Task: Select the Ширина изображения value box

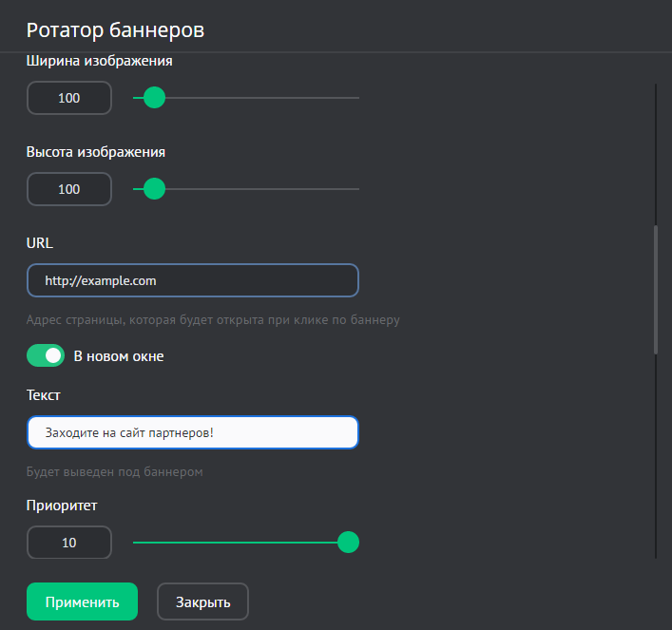Action: coord(69,98)
